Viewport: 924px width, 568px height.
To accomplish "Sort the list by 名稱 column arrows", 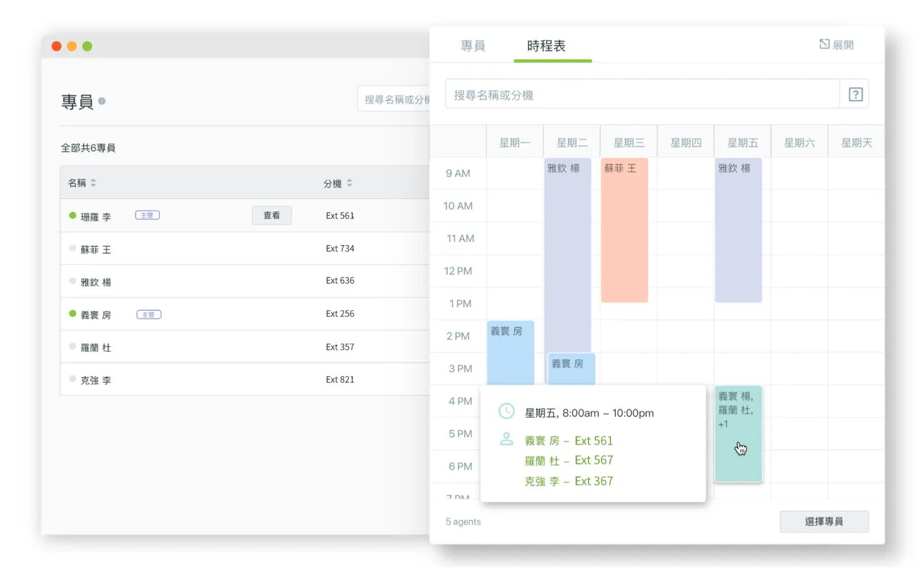I will click(x=93, y=183).
